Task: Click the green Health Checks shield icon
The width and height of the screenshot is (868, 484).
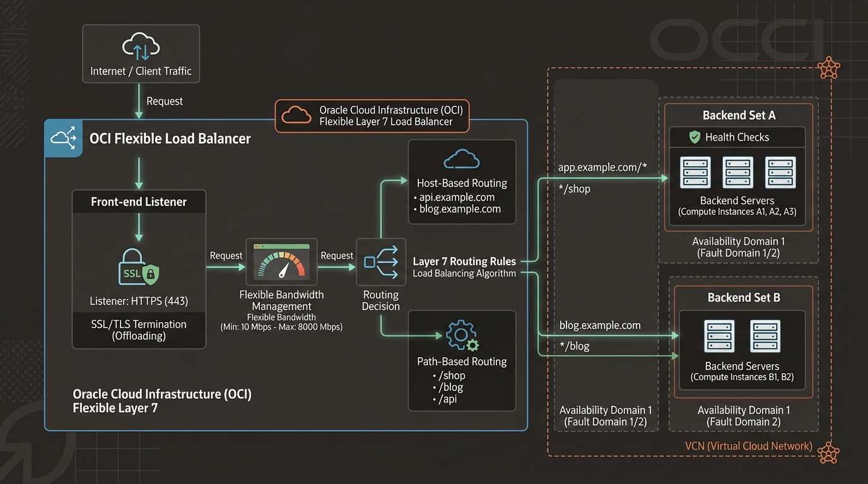Action: (x=695, y=137)
